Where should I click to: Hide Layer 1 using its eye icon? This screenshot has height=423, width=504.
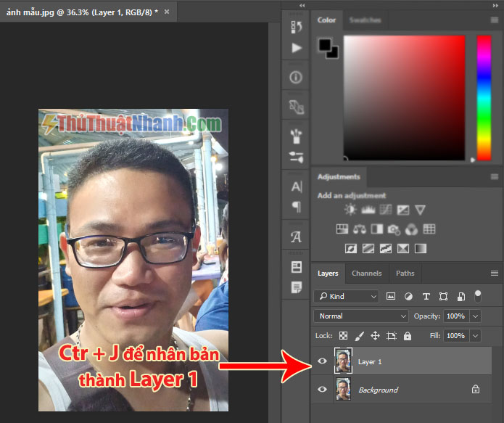(x=322, y=361)
